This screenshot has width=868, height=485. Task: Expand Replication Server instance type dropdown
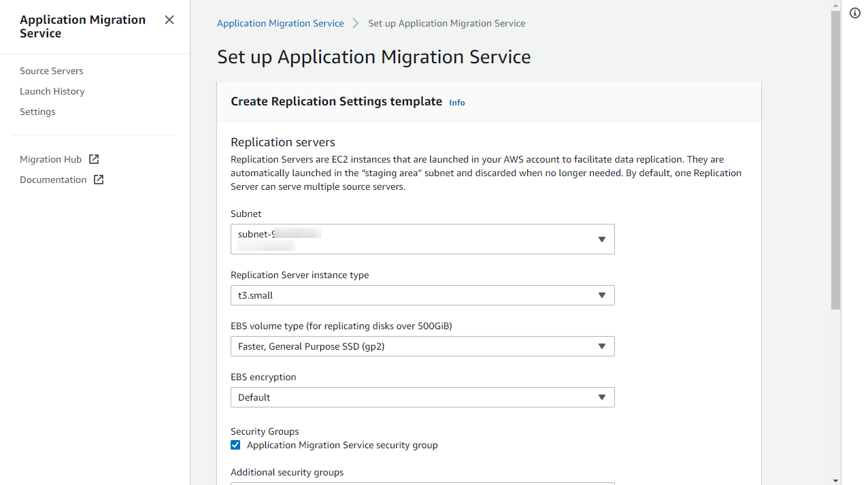point(422,295)
